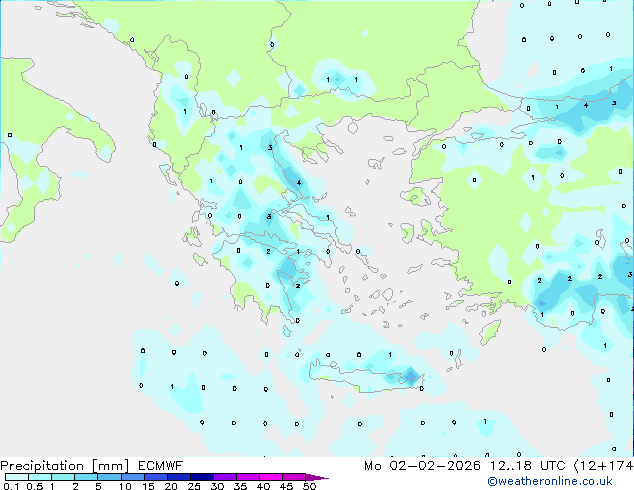
Task: Pick the 40–45 mm magenta legend swatch
Action: point(271,477)
